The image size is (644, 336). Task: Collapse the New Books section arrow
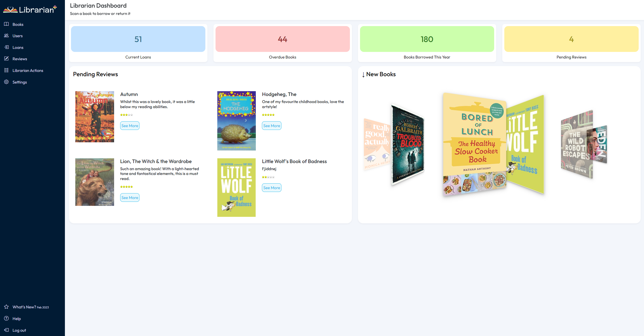tap(364, 74)
